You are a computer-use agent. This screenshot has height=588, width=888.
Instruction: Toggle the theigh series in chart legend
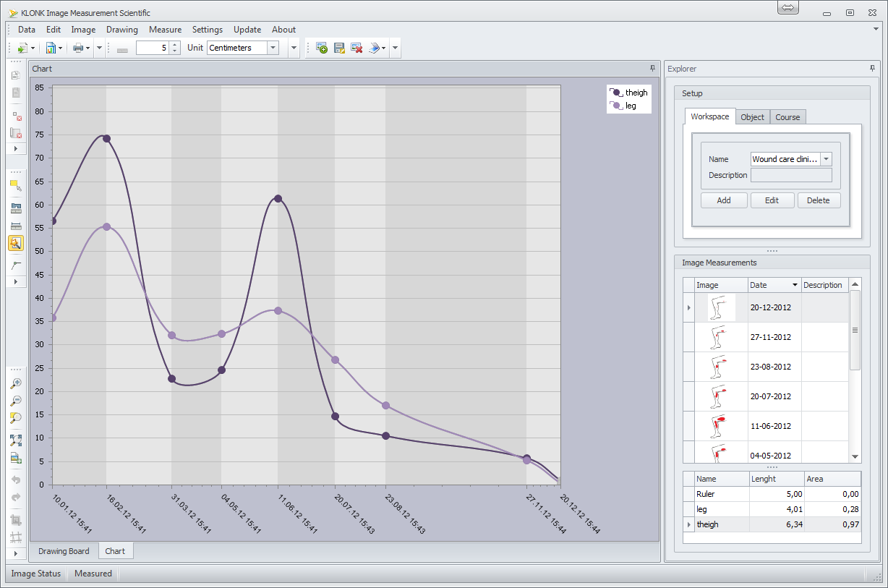point(628,93)
